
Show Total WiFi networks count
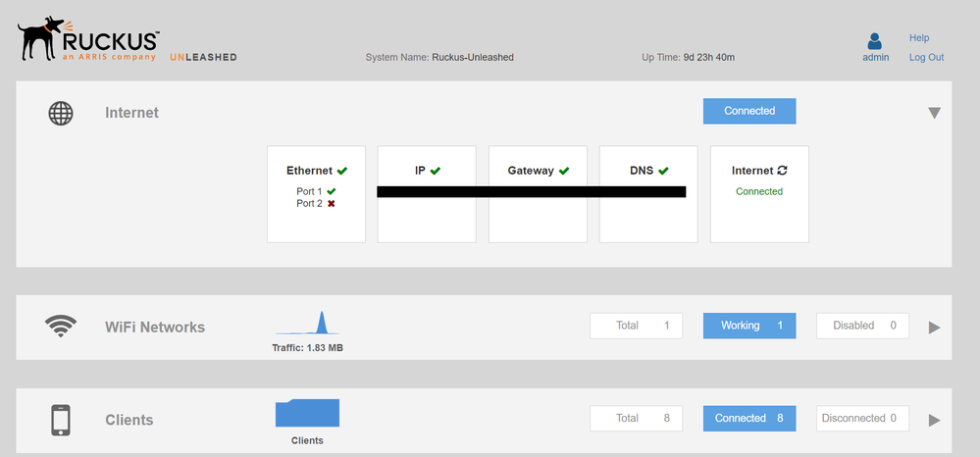pos(636,326)
